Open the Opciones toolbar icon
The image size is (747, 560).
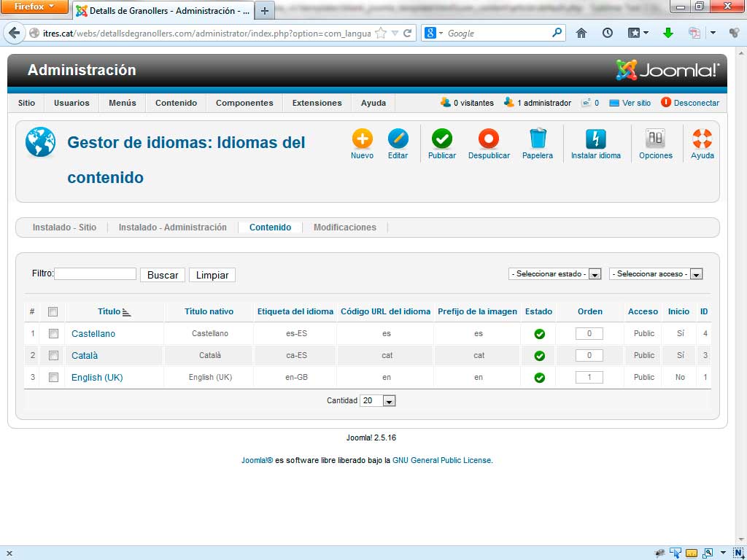pos(656,139)
